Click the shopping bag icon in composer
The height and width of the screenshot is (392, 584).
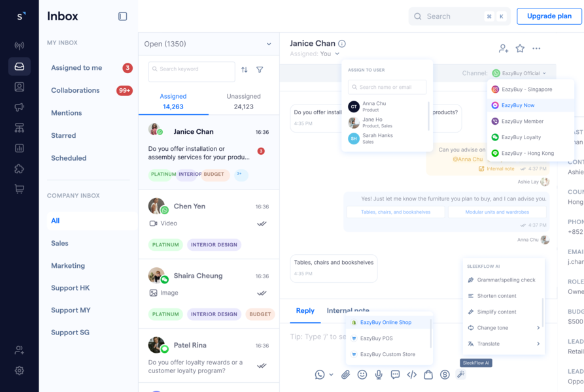428,374
